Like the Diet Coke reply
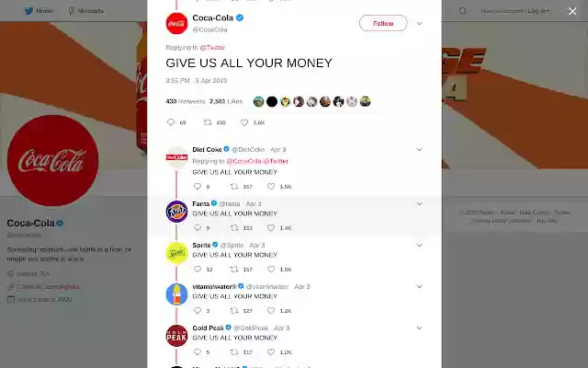 point(271,186)
